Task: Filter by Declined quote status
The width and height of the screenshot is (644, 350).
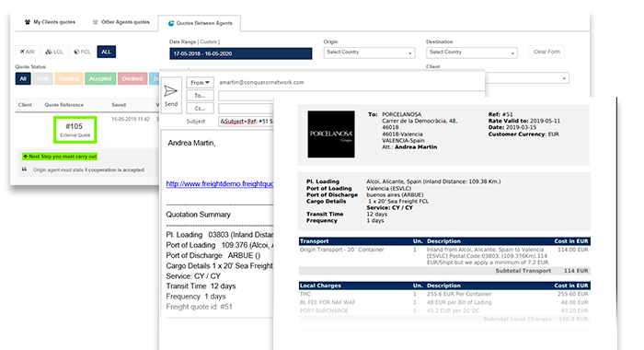Action: pyautogui.click(x=132, y=78)
